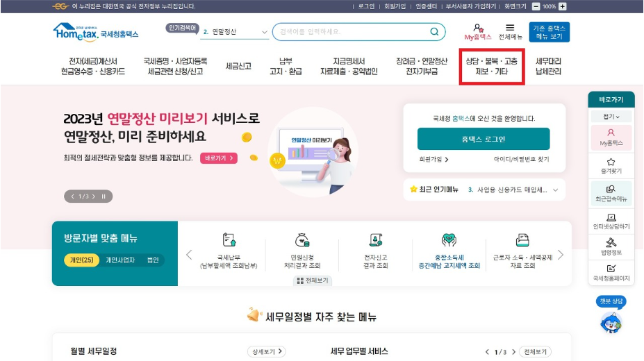Go to next banner slide

tap(94, 196)
